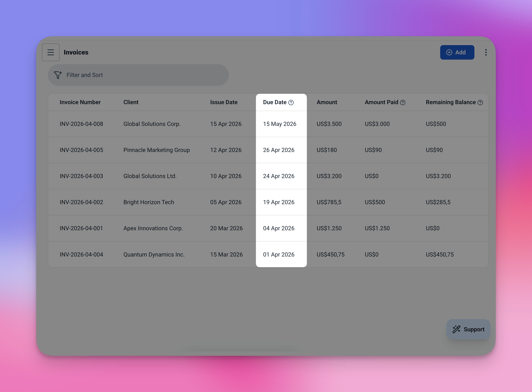Click the plus circle icon in Add
The width and height of the screenshot is (532, 392).
449,52
